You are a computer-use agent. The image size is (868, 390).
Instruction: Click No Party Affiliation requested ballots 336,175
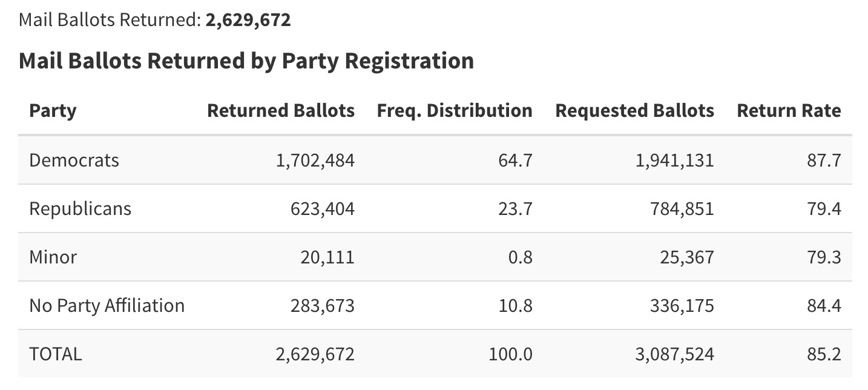[680, 305]
